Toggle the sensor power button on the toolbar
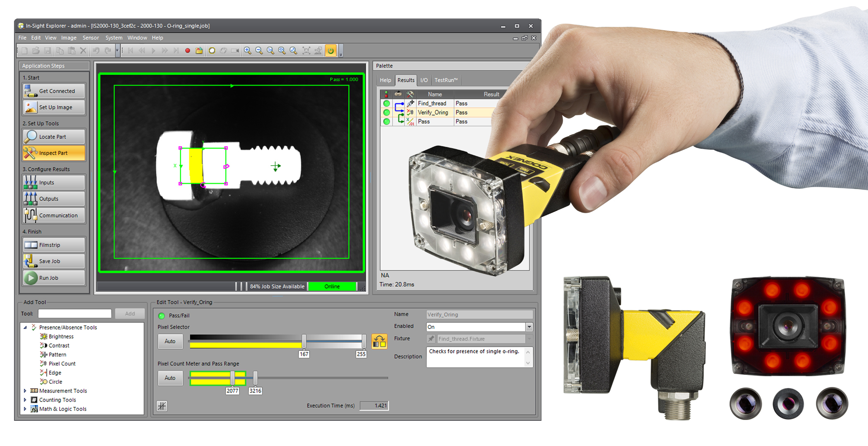The width and height of the screenshot is (868, 446). [x=330, y=50]
